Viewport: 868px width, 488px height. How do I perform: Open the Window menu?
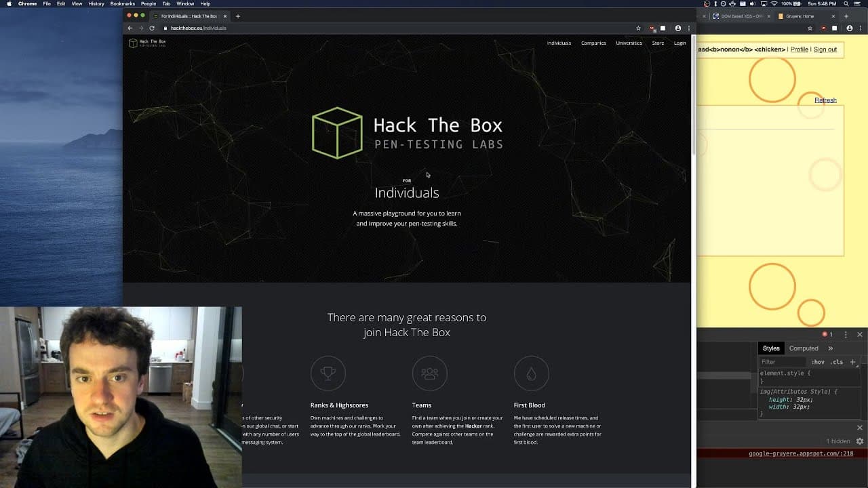pos(185,3)
